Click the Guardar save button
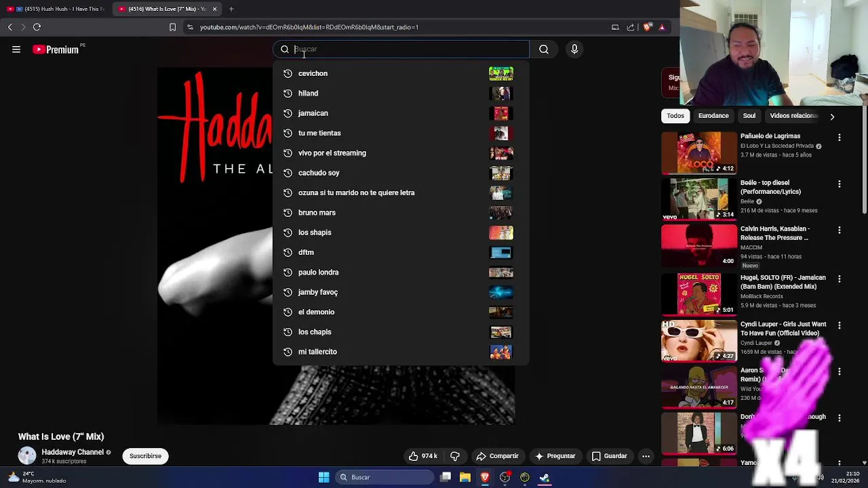868x488 pixels. click(609, 456)
